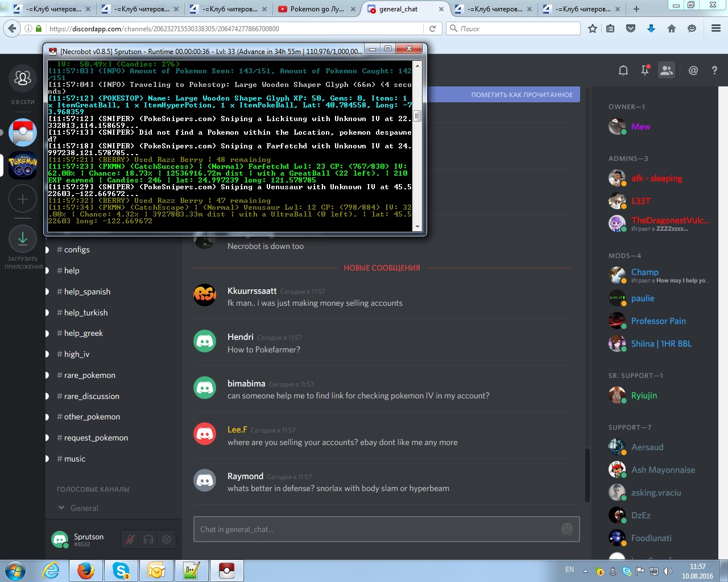Open the high_iv channel

click(77, 354)
